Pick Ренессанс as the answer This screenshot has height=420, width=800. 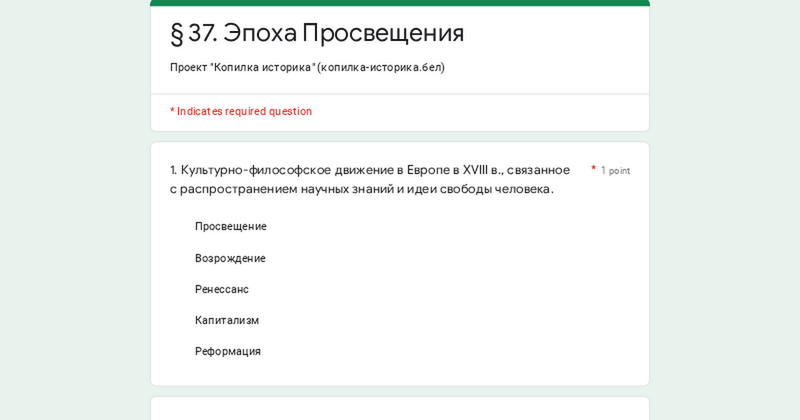(222, 289)
